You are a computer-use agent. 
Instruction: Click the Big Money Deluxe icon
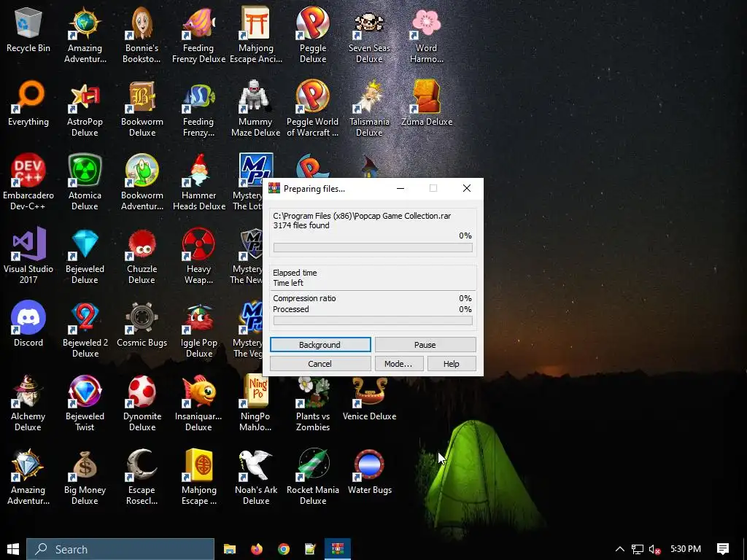pyautogui.click(x=85, y=477)
